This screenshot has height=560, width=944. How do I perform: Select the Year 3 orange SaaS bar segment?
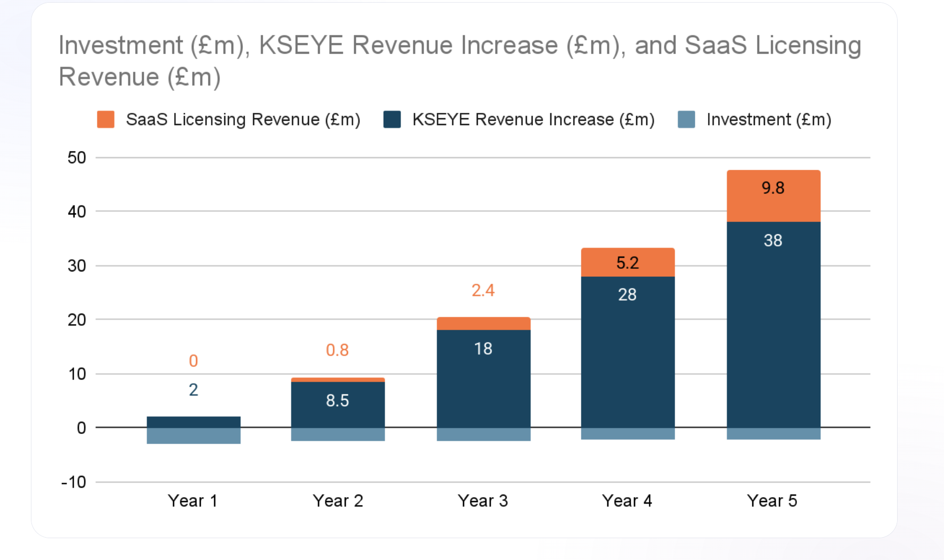[484, 324]
